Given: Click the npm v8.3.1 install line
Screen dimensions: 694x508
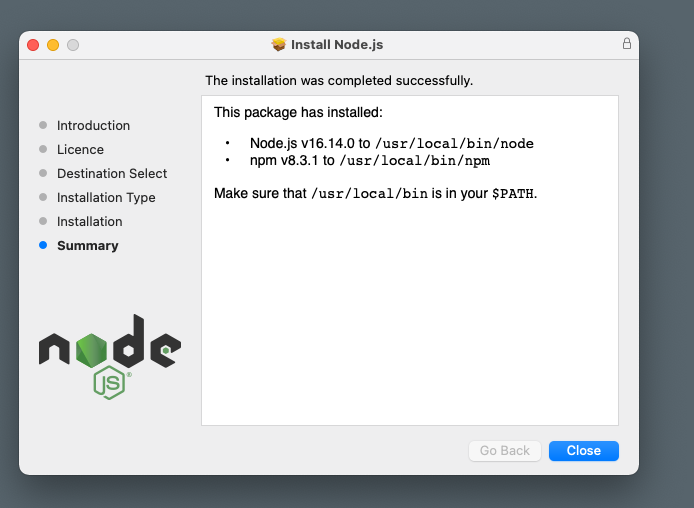Looking at the screenshot, I should (370, 160).
